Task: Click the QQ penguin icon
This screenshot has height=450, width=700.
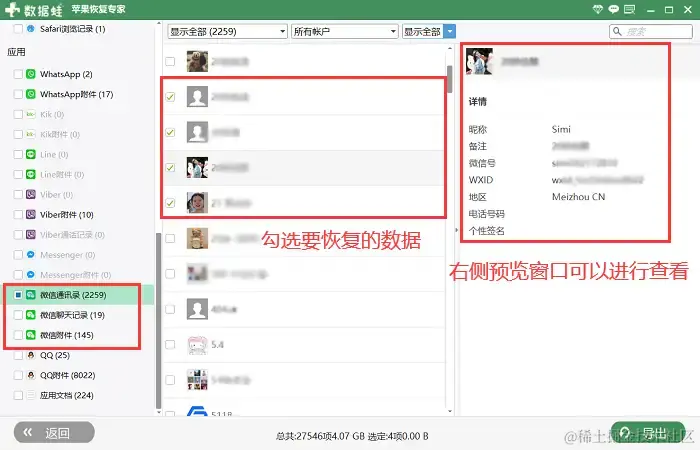Action: tap(30, 355)
